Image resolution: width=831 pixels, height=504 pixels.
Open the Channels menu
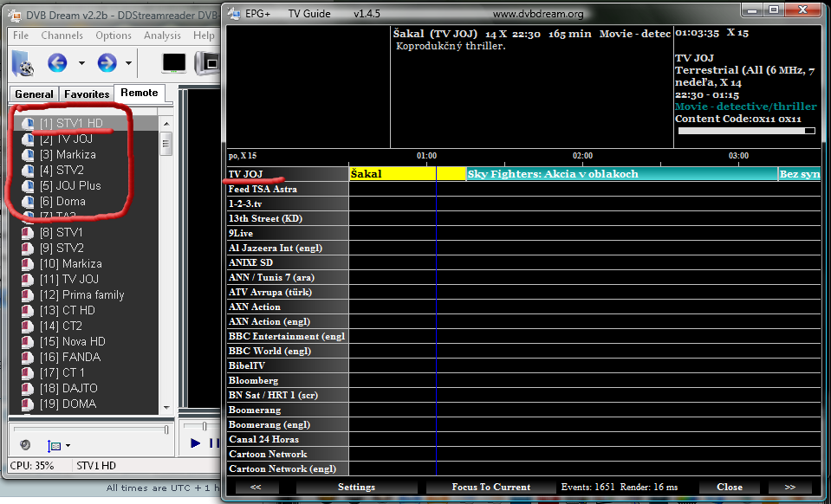click(x=62, y=36)
